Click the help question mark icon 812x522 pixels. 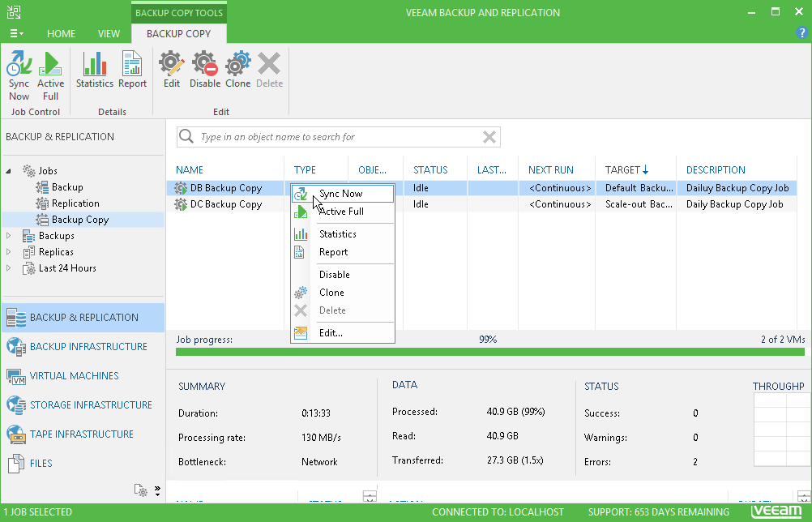(801, 32)
